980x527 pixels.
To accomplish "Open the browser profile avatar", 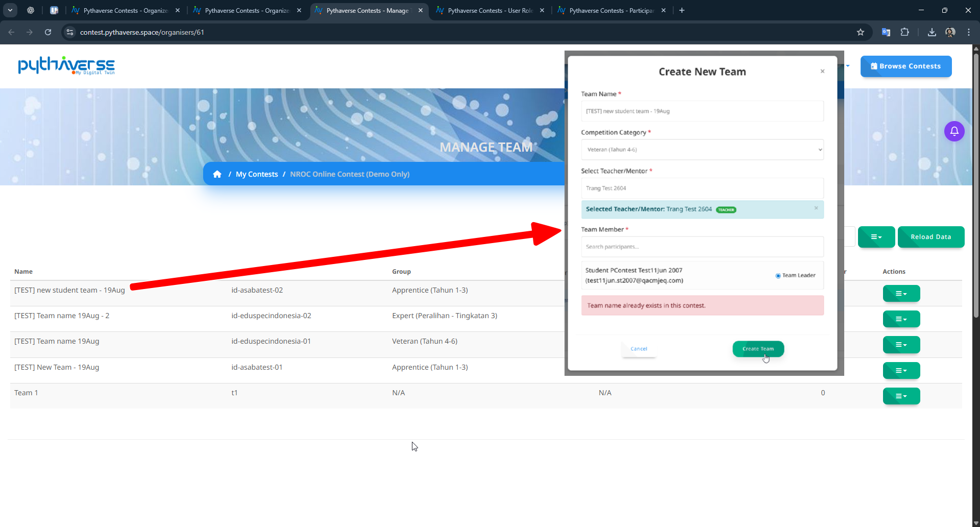I will [950, 32].
